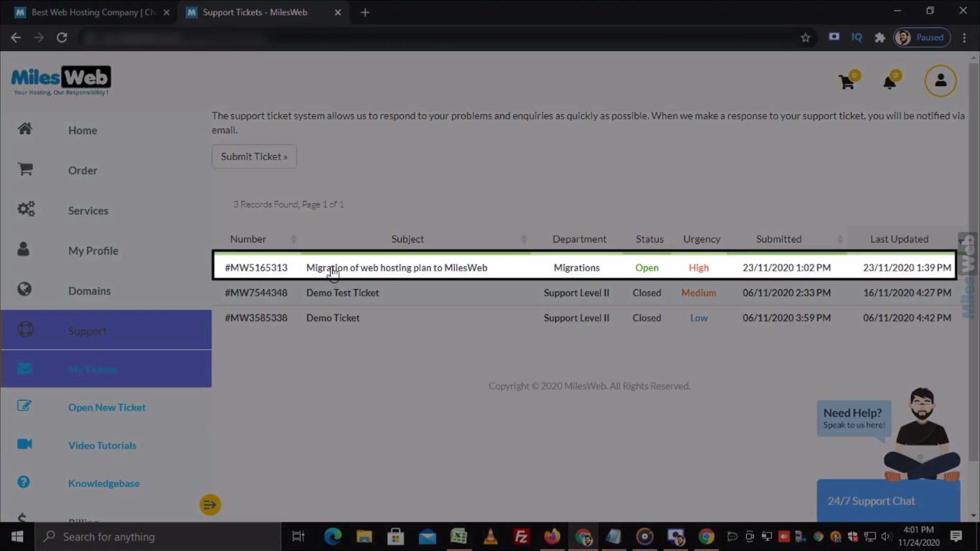Click the globe icon beside Domains
The height and width of the screenshot is (551, 980).
pos(24,289)
